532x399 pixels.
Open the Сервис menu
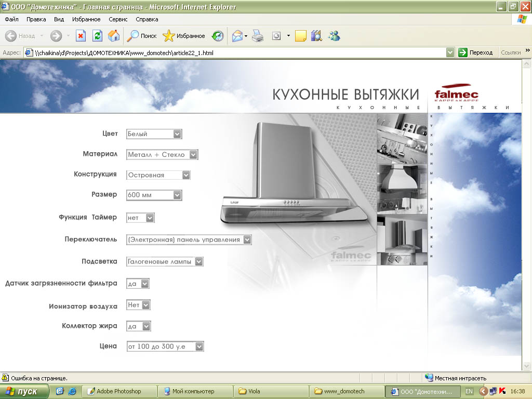pyautogui.click(x=118, y=19)
